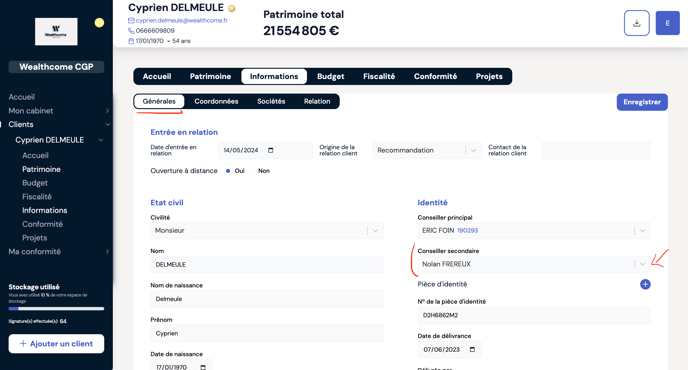Select the Informations top tab

(274, 76)
